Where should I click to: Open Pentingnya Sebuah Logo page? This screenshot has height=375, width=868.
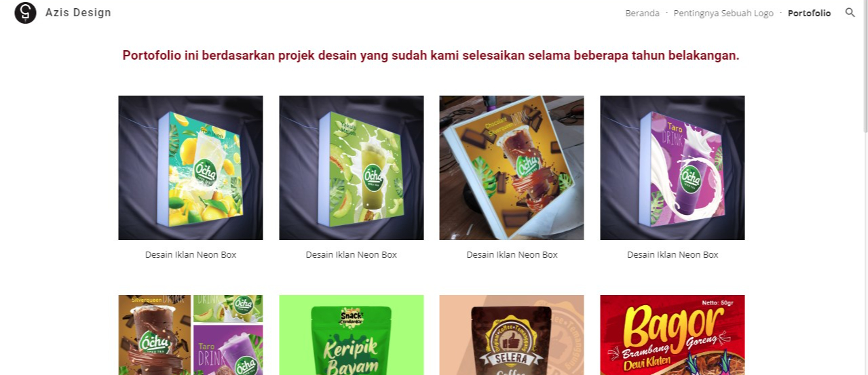723,13
